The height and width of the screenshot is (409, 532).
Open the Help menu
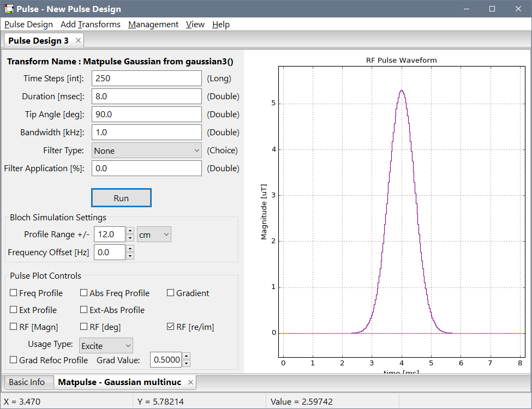pos(221,25)
